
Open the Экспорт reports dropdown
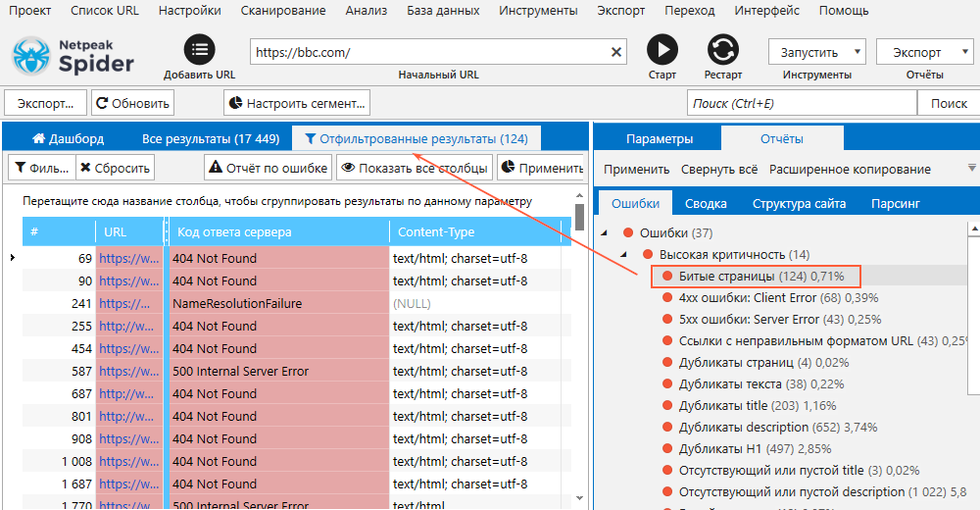924,52
